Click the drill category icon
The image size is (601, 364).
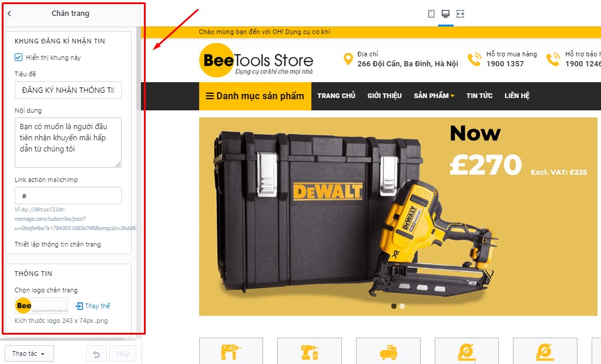[x=231, y=351]
